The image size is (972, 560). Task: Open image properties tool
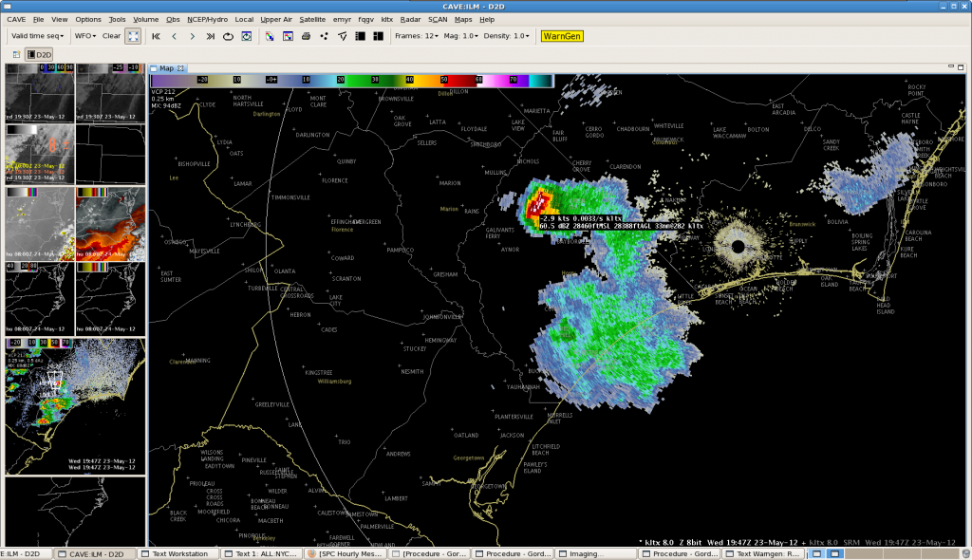point(288,36)
